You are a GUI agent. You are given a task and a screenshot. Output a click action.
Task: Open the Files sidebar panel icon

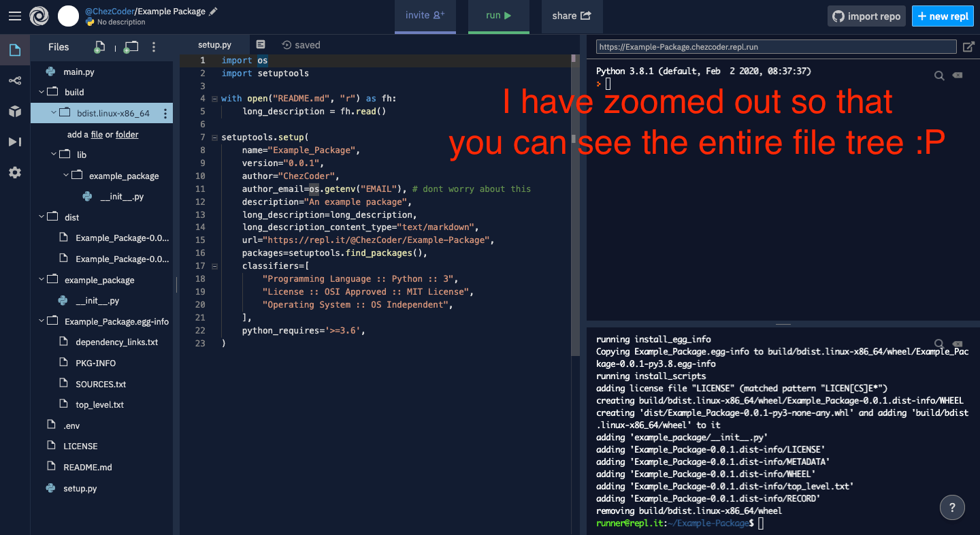click(14, 50)
